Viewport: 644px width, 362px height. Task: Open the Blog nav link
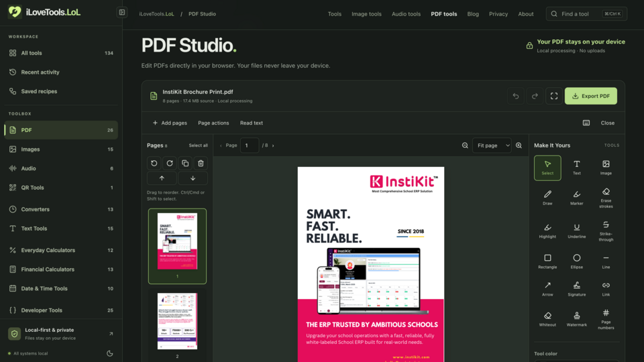coord(473,14)
